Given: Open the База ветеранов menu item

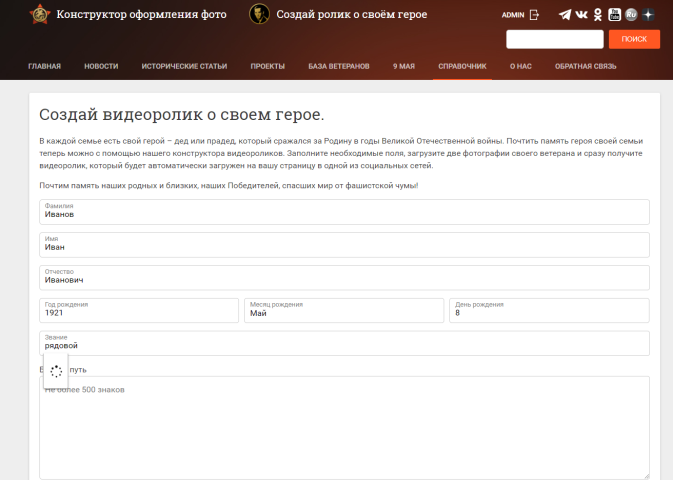Looking at the screenshot, I should pyautogui.click(x=338, y=66).
